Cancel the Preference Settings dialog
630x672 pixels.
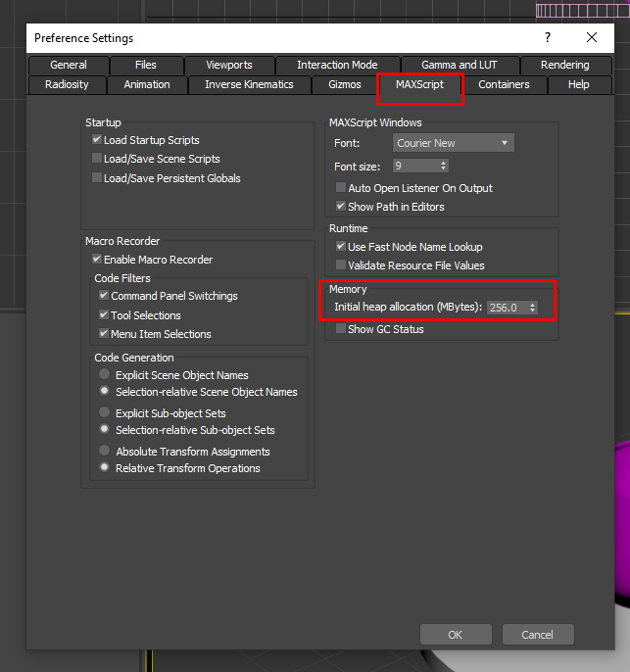(538, 635)
